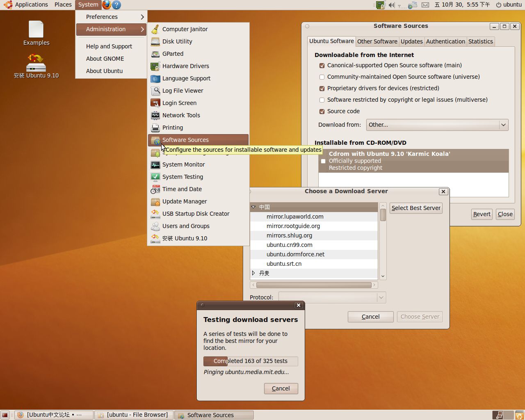Click volume speaker icon in panel

(391, 5)
